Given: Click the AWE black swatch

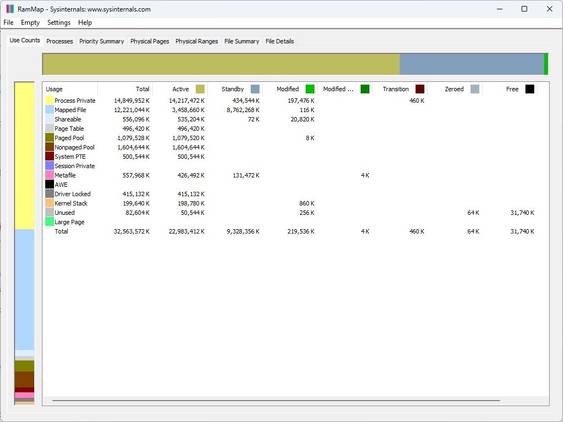Looking at the screenshot, I should click(x=50, y=184).
